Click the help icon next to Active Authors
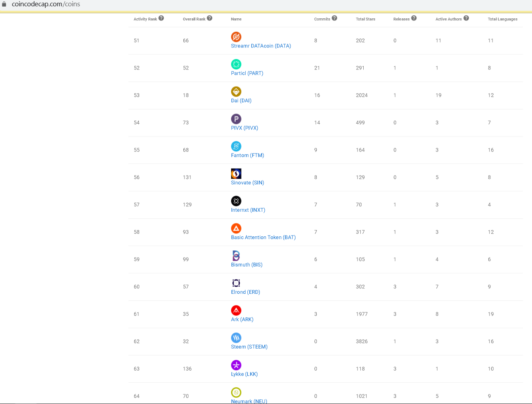Image resolution: width=532 pixels, height=404 pixels. [x=466, y=18]
